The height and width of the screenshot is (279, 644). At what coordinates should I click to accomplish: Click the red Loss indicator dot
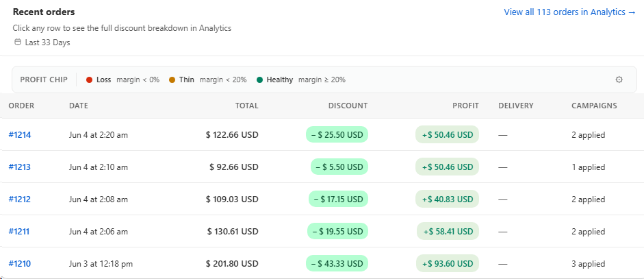tap(89, 80)
